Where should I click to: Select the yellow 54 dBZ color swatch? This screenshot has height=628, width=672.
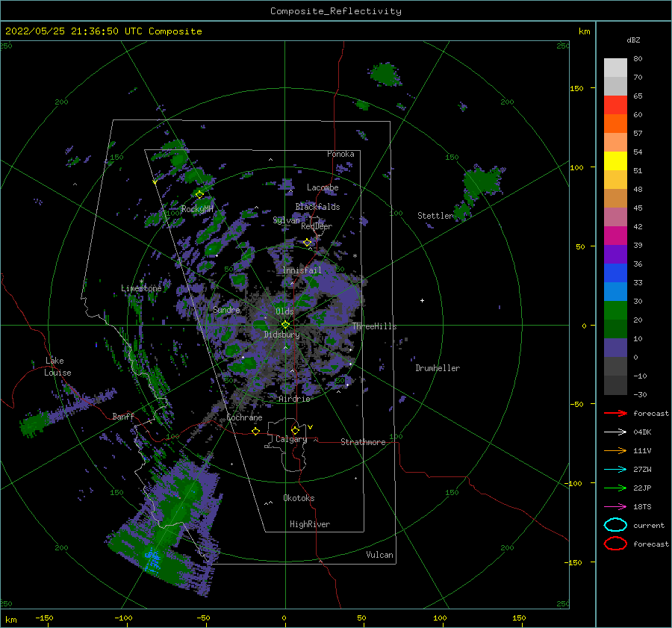pos(615,161)
